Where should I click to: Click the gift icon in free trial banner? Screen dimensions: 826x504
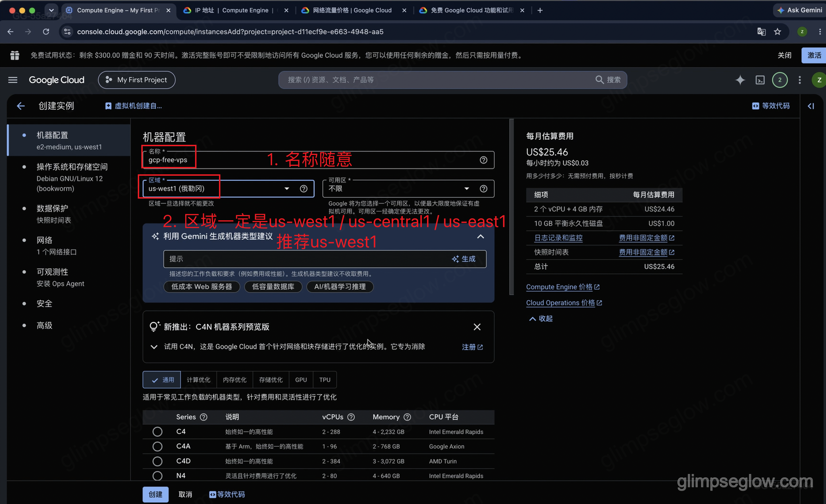pyautogui.click(x=15, y=55)
